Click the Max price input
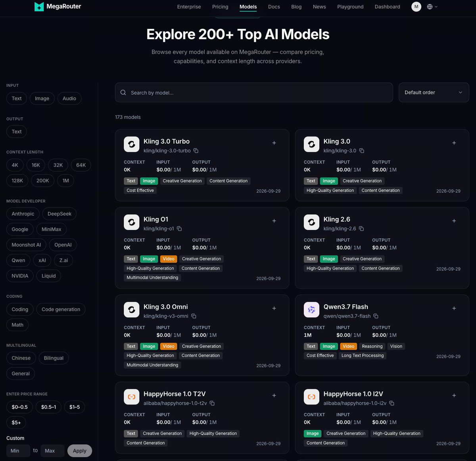 point(52,451)
